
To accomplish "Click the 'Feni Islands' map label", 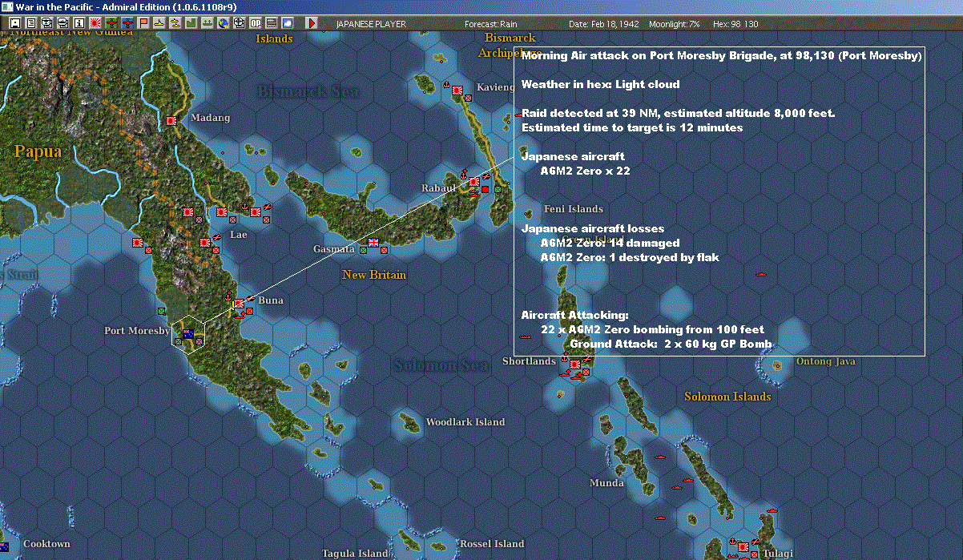I will pyautogui.click(x=574, y=209).
